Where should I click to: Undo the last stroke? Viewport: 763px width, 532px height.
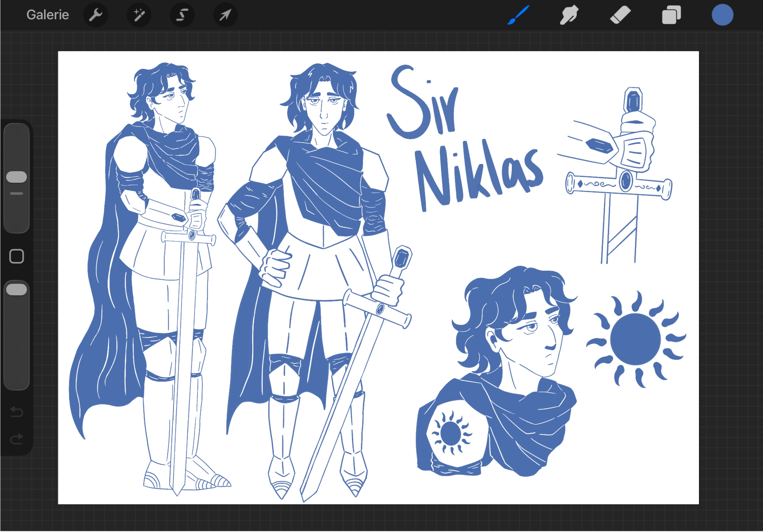[17, 412]
